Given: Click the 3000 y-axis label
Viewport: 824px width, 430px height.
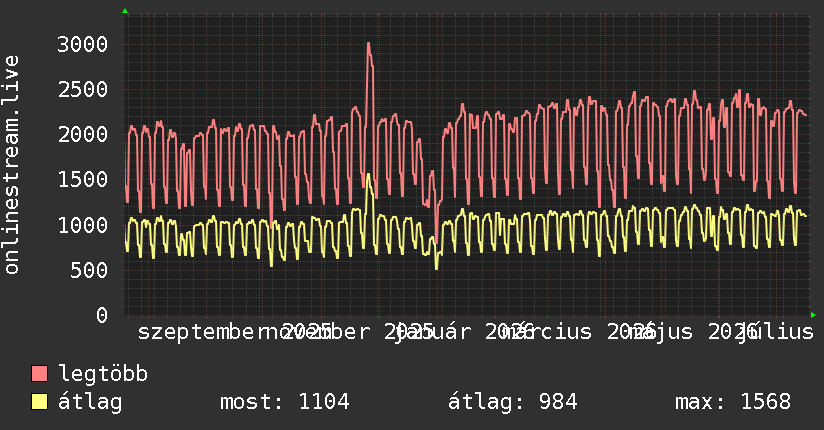Looking at the screenshot, I should point(83,44).
